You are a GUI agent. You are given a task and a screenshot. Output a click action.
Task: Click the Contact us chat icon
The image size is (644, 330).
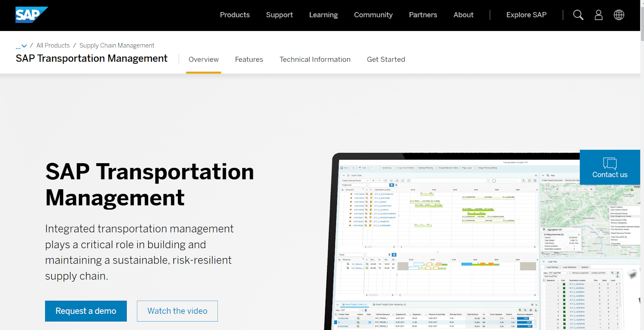point(610,163)
